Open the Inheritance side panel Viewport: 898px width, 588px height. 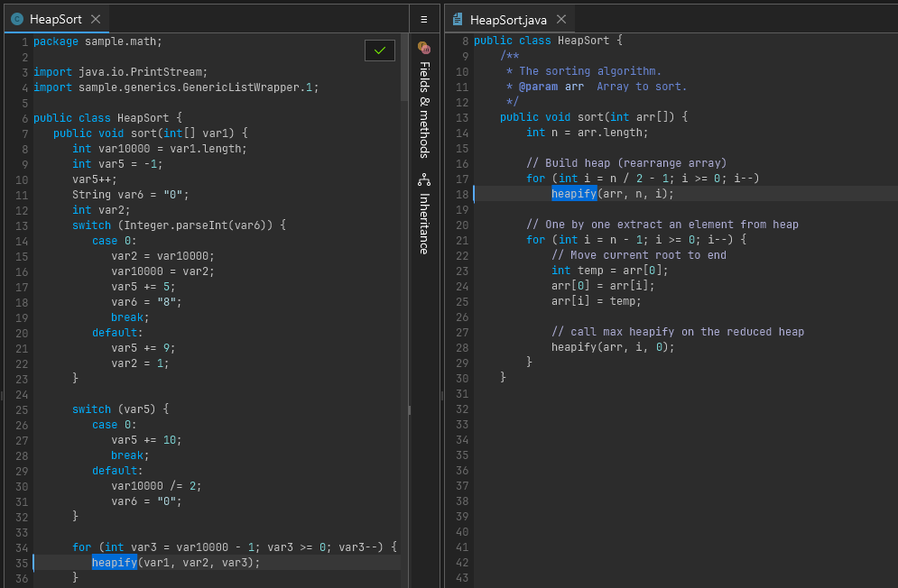tap(424, 224)
